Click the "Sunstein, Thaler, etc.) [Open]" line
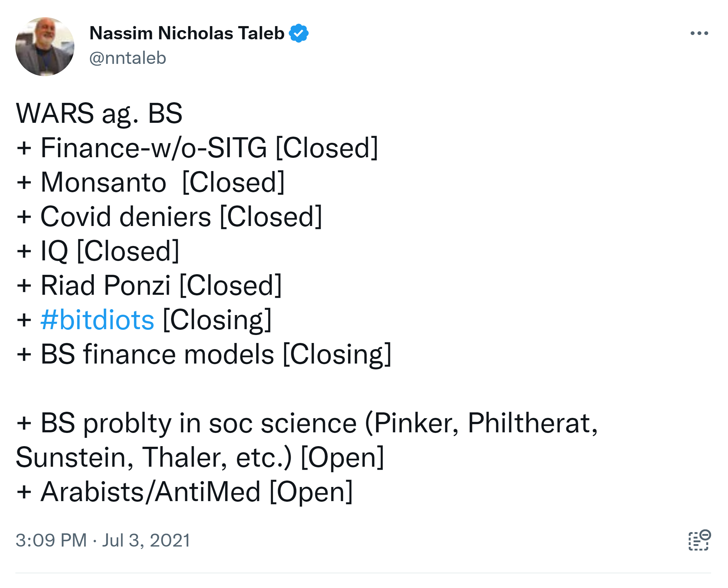The height and width of the screenshot is (588, 728). click(x=200, y=458)
